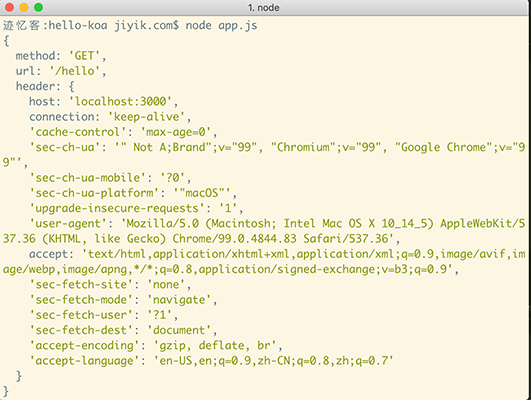This screenshot has width=531, height=400.
Task: Click the 'header: {' line
Action: point(45,86)
